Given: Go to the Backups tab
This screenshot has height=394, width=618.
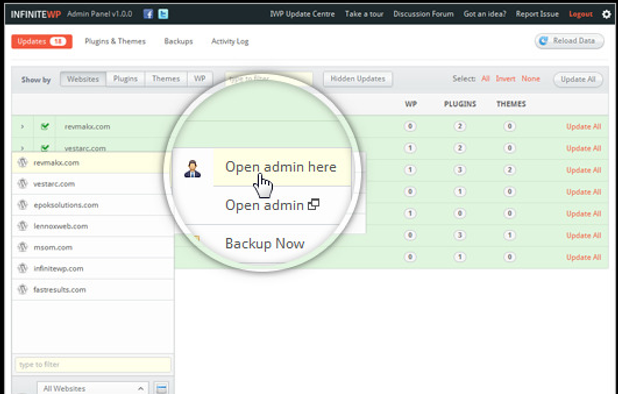Looking at the screenshot, I should click(179, 41).
